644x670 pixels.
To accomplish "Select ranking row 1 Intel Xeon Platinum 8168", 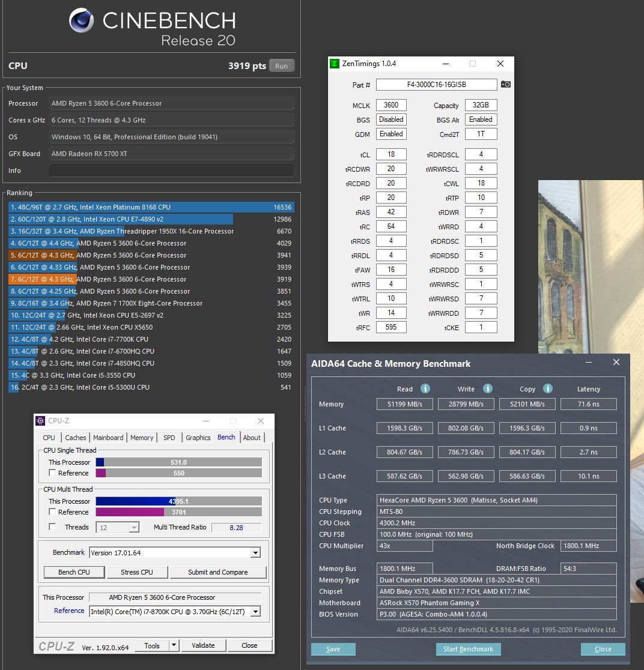I will tap(151, 207).
